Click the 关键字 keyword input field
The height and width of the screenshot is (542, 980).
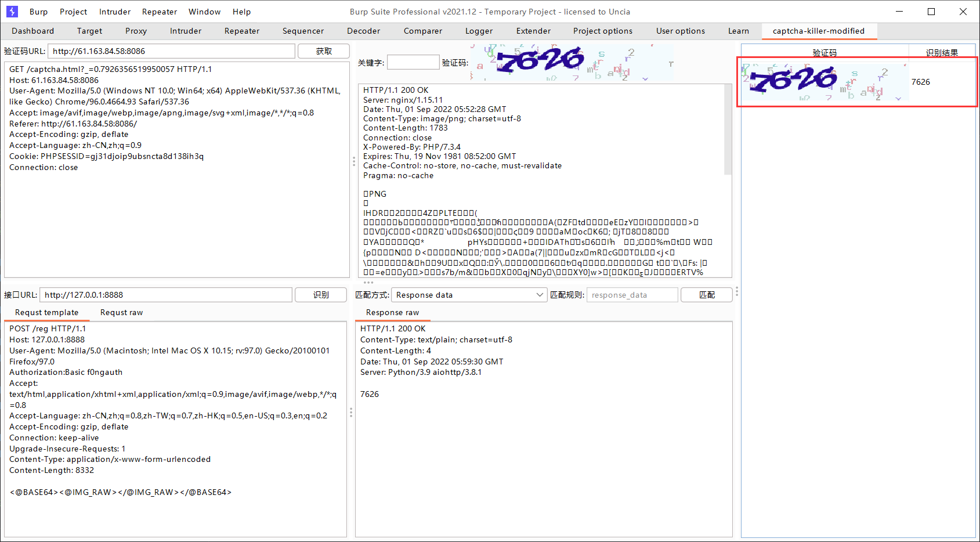tap(413, 62)
